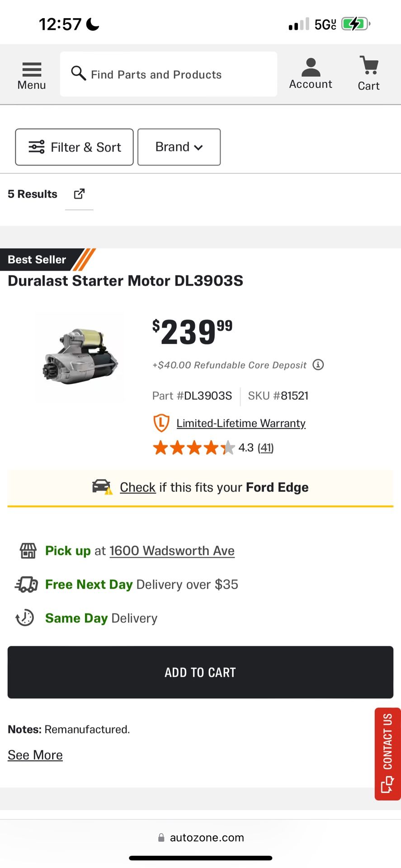
Task: Open Filter & Sort options
Action: coord(74,147)
